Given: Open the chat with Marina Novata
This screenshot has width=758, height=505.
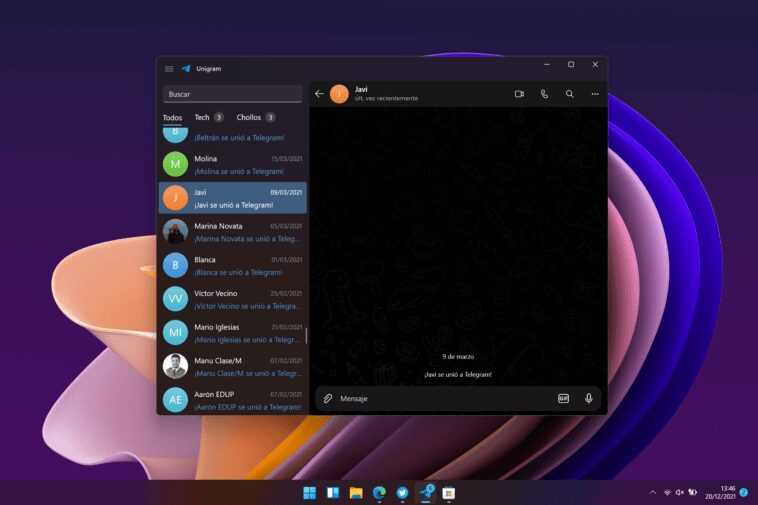Looking at the screenshot, I should 233,231.
